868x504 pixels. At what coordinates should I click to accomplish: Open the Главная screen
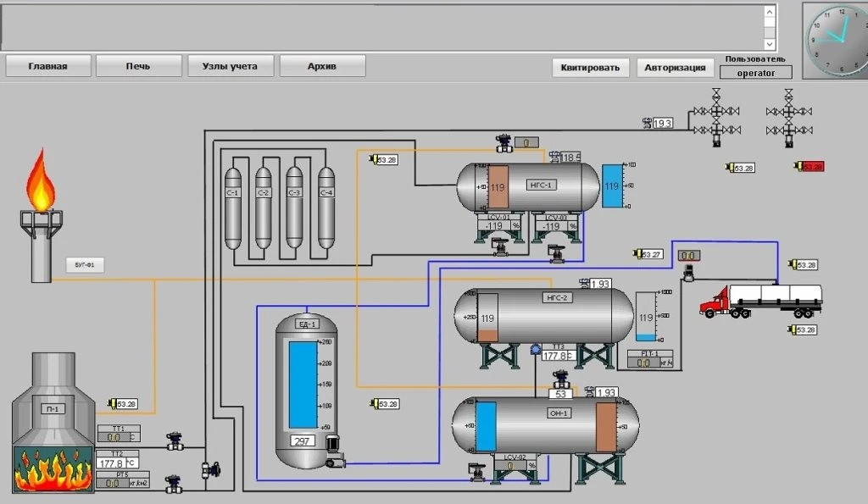coord(47,66)
